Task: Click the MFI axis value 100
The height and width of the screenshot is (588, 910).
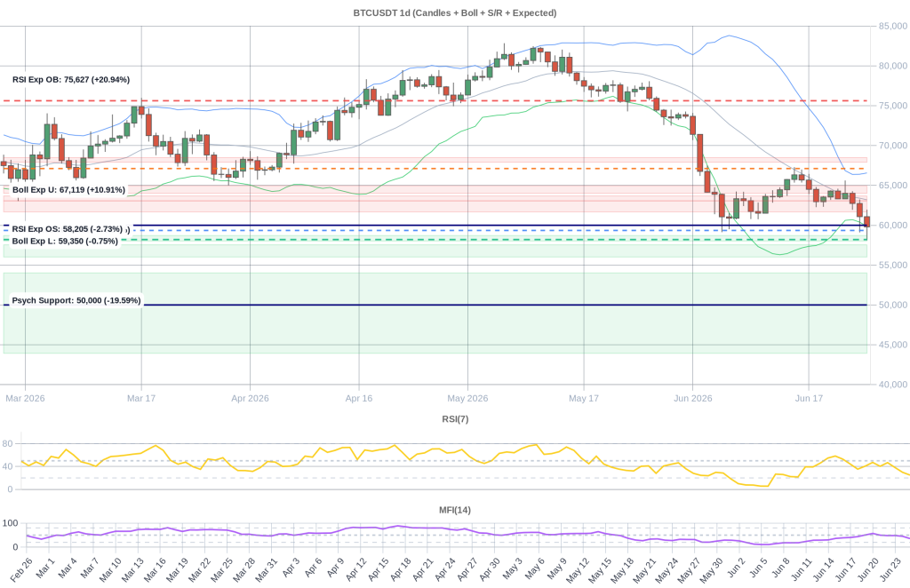Action: pos(10,523)
